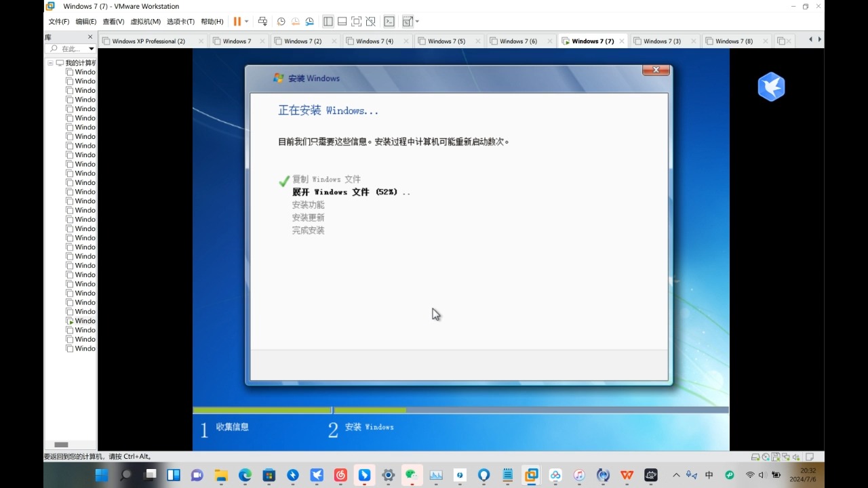
Task: Open Microsoft Store from the taskbar
Action: pyautogui.click(x=269, y=475)
